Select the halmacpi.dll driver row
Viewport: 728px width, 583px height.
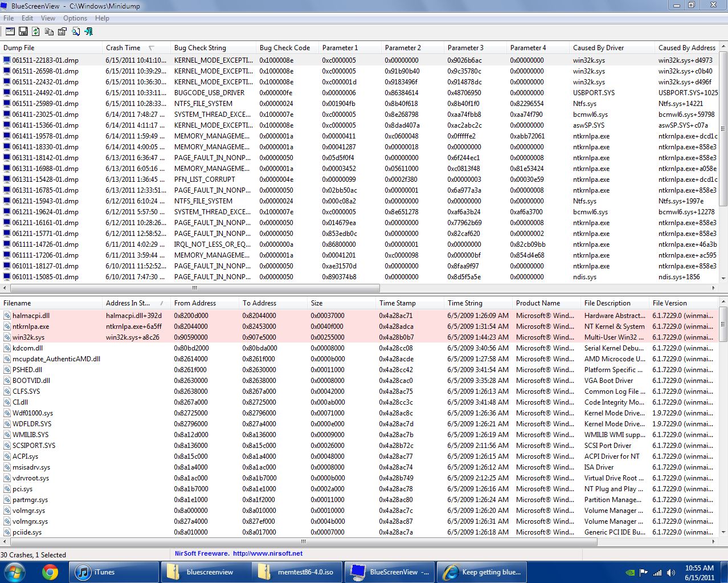pyautogui.click(x=360, y=316)
